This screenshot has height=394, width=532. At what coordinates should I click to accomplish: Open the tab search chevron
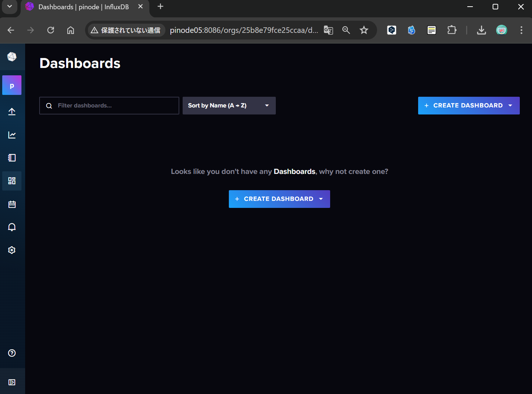click(x=10, y=7)
